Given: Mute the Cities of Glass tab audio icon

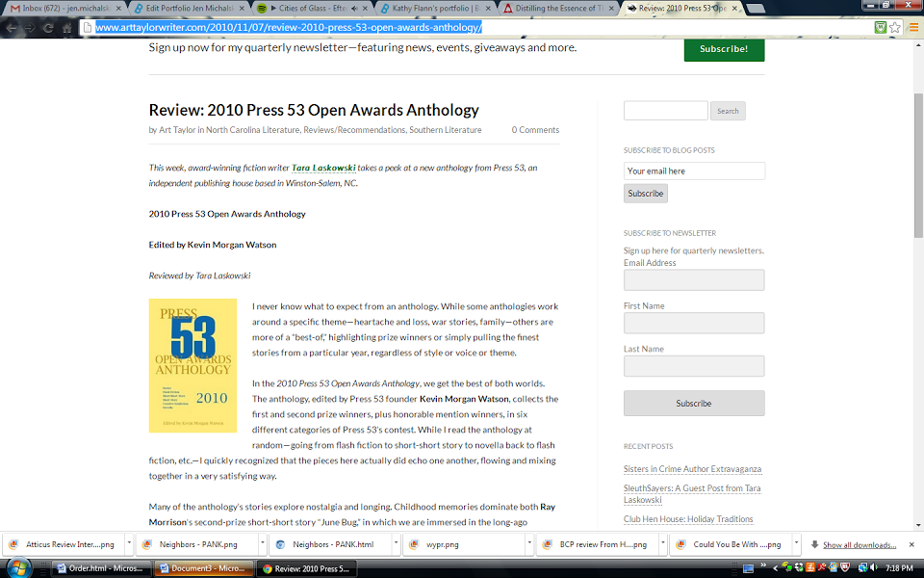Looking at the screenshot, I should (354, 9).
